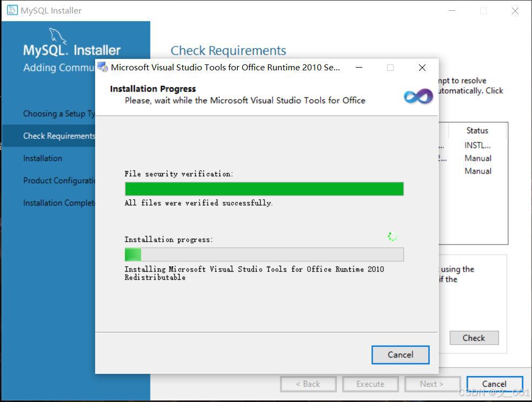Select the Product Configuration sidebar step
The width and height of the screenshot is (532, 402).
(x=59, y=181)
